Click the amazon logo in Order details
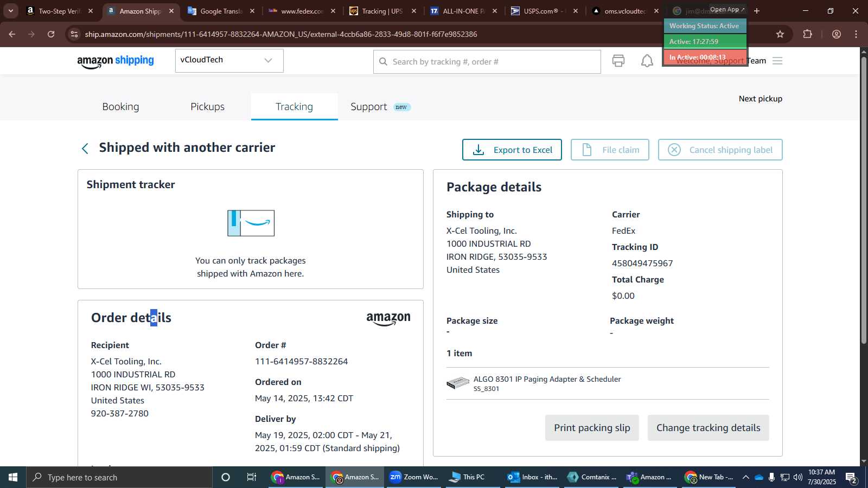 coord(388,319)
